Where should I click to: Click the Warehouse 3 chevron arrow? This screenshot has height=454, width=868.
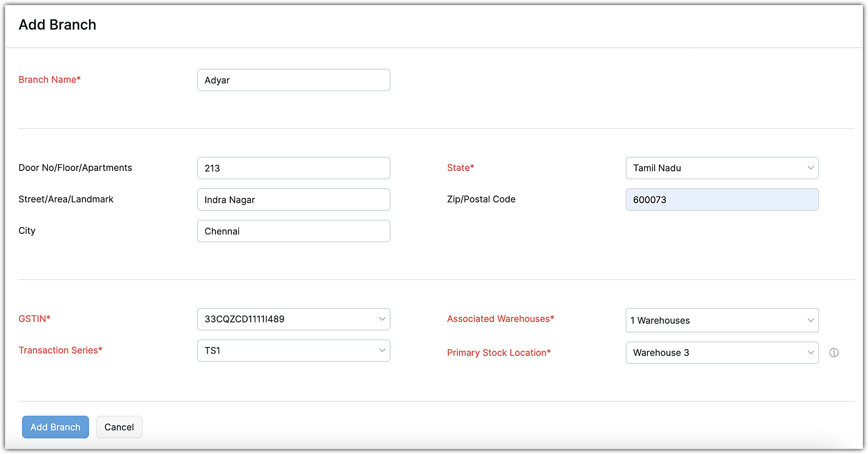(x=811, y=353)
